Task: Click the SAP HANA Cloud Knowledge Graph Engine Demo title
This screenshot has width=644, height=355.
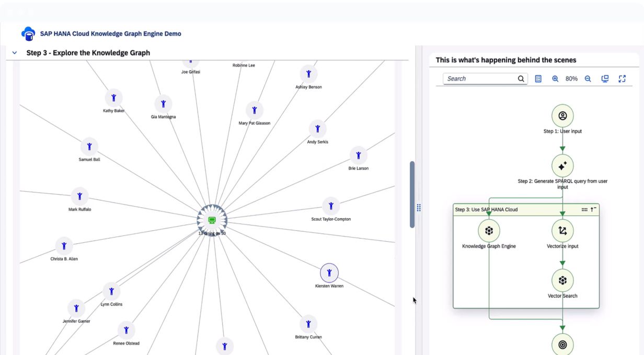Action: [x=111, y=33]
